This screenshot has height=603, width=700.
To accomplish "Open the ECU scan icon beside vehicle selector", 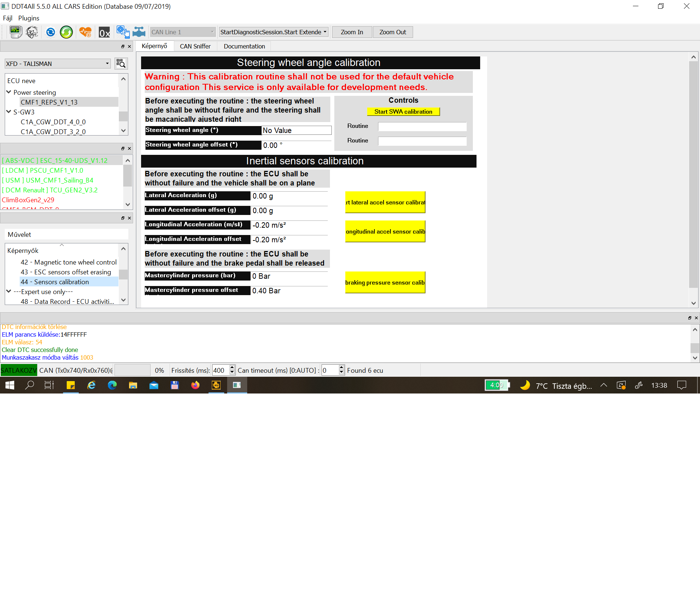I will [121, 63].
